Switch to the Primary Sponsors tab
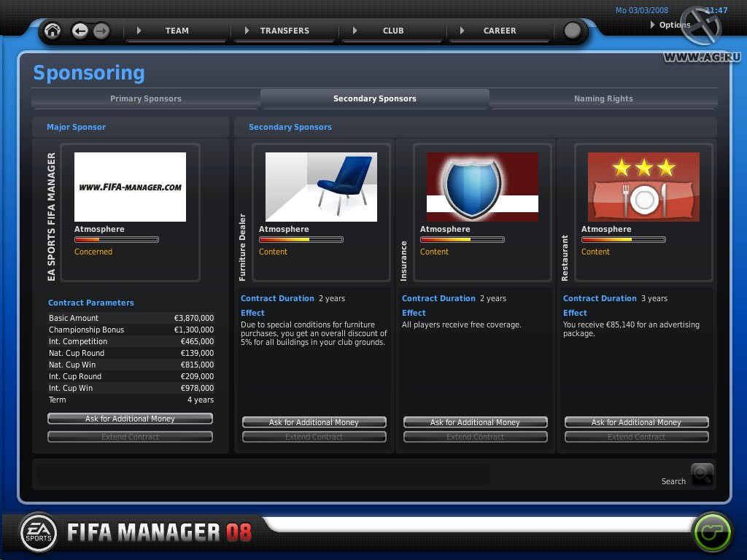 pos(146,98)
